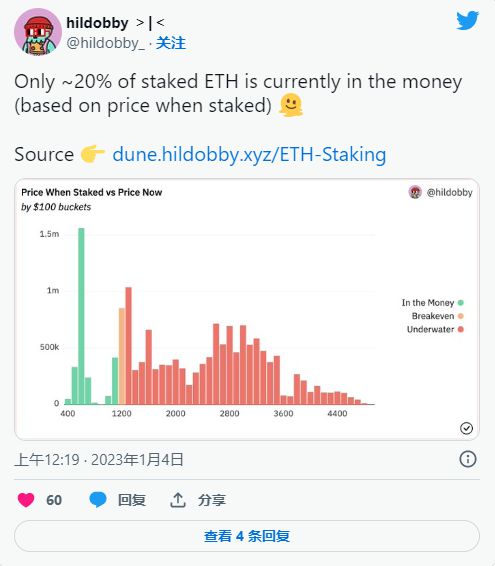495x566 pixels.
Task: Click the blue reply bubble icon
Action: click(x=98, y=500)
